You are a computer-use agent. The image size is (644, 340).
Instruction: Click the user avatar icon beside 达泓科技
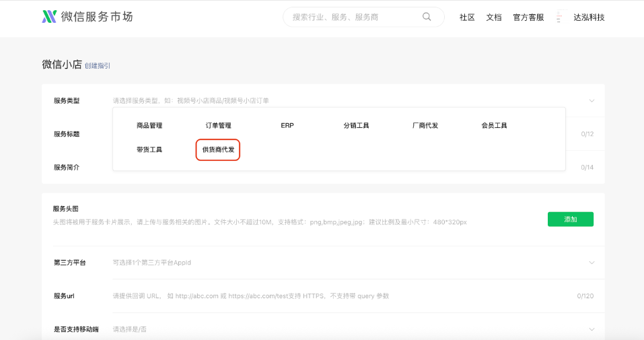pos(559,18)
